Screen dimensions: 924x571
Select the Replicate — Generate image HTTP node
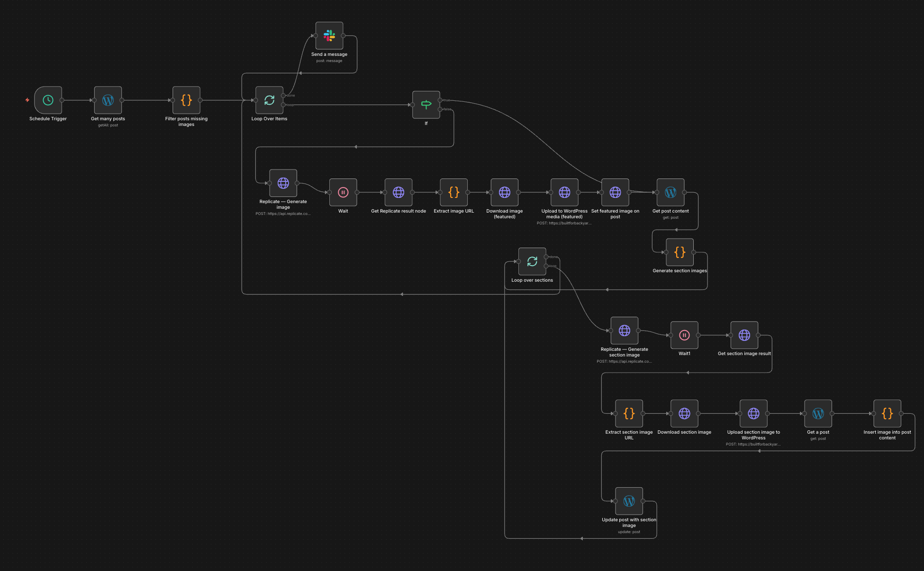(x=283, y=183)
